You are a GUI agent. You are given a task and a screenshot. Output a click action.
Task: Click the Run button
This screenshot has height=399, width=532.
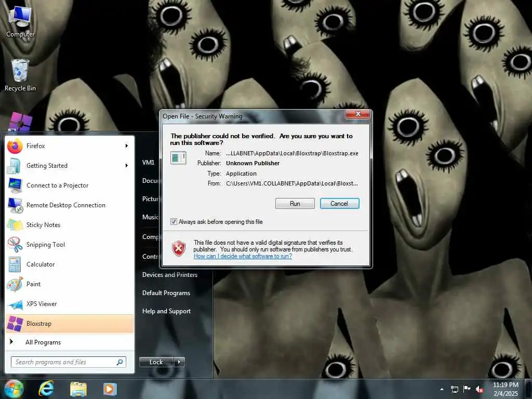295,204
